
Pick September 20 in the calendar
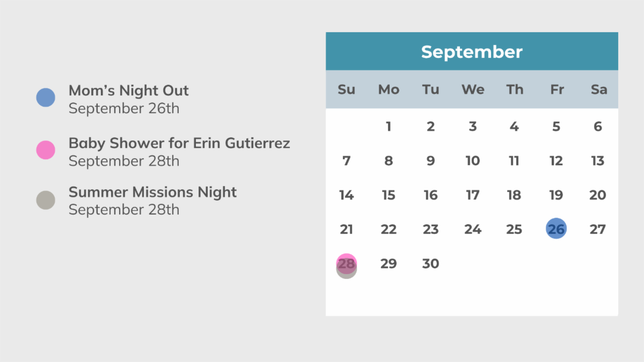pyautogui.click(x=598, y=195)
